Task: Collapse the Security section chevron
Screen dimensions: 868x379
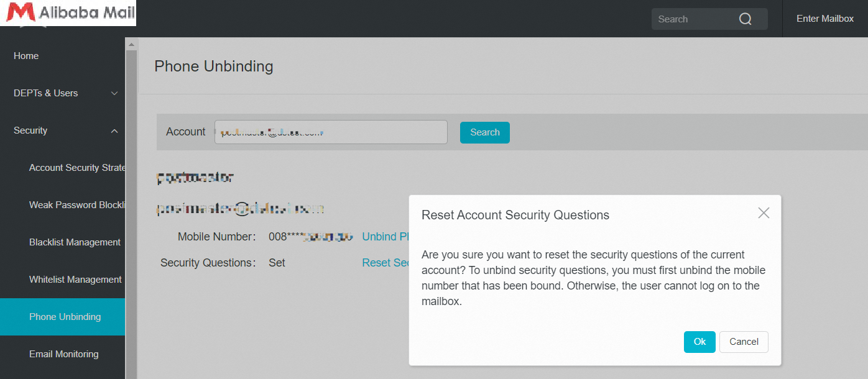Action: click(x=114, y=130)
